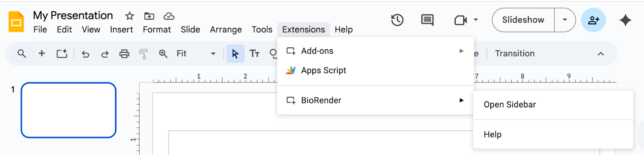This screenshot has height=155, width=644.
Task: Start a video call via camera icon
Action: click(460, 20)
